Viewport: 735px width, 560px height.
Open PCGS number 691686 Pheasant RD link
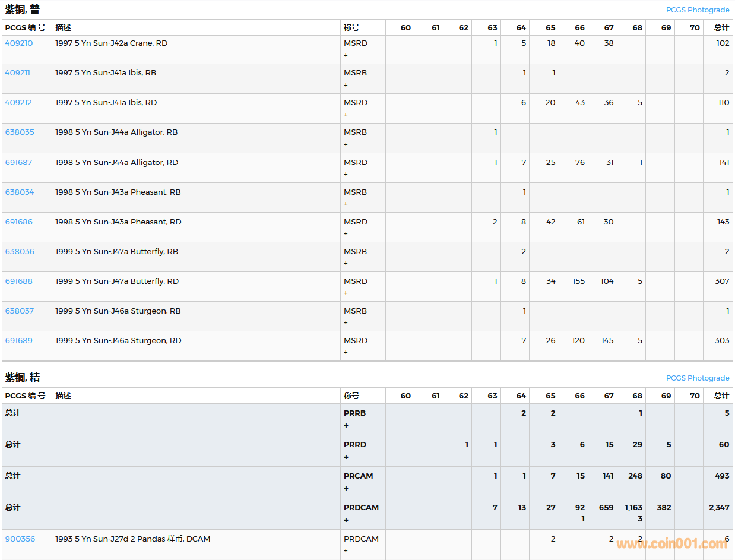tap(19, 222)
